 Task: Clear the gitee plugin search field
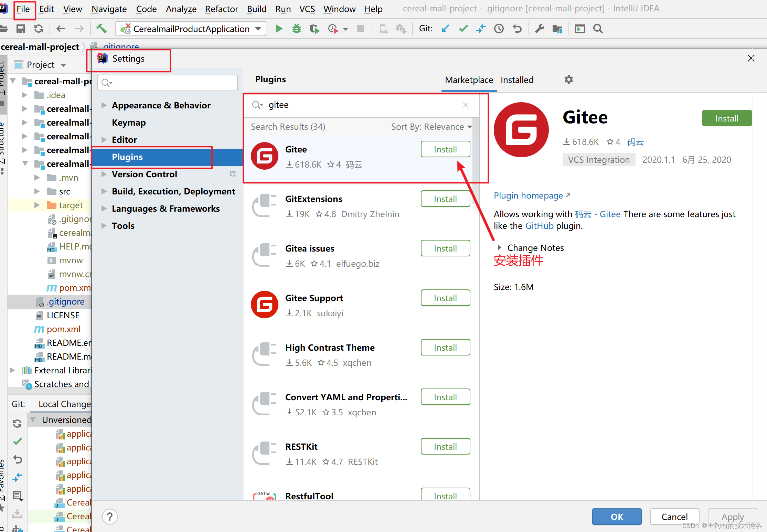(465, 105)
